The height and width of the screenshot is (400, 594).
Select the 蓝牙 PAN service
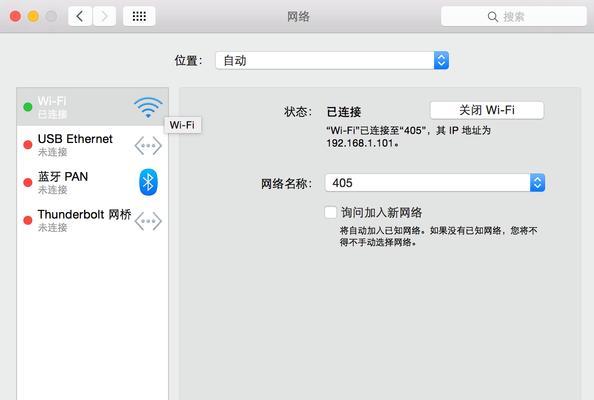point(92,183)
